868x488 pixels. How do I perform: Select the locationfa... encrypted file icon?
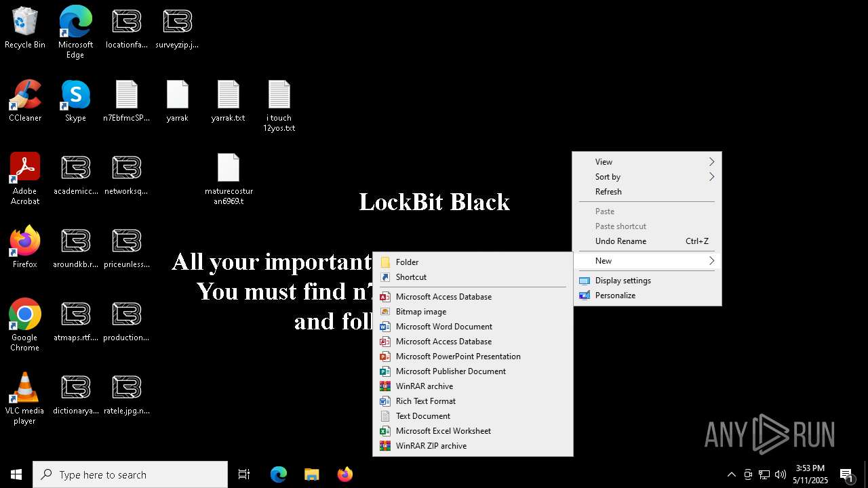(x=126, y=28)
